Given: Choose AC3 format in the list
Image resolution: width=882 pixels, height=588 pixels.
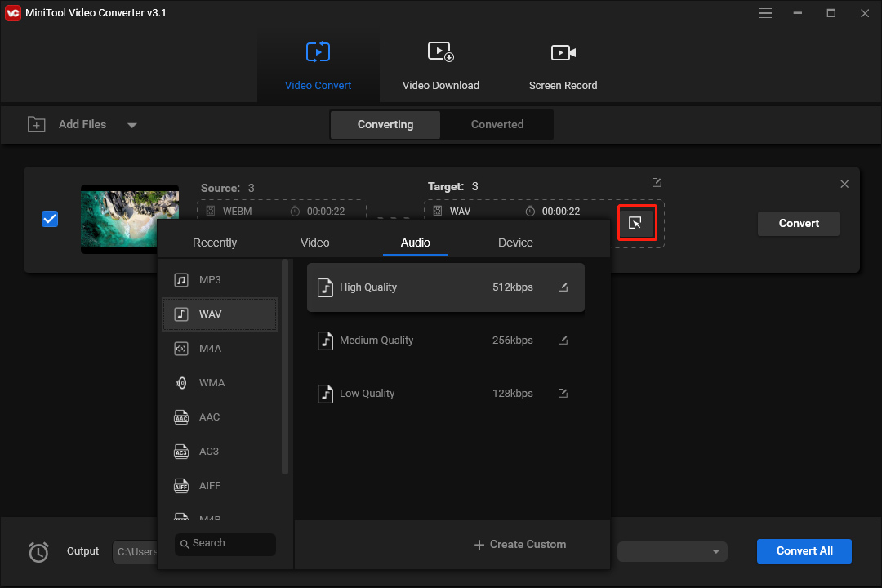Looking at the screenshot, I should (x=220, y=452).
